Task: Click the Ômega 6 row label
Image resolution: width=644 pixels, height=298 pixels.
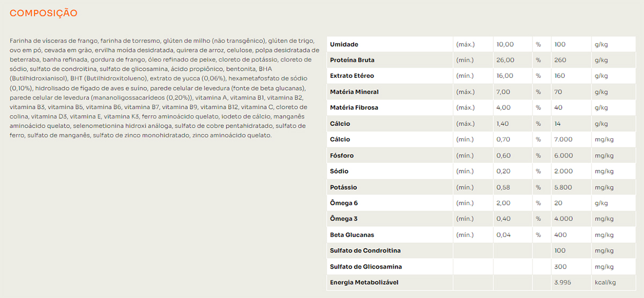Action: pos(344,203)
